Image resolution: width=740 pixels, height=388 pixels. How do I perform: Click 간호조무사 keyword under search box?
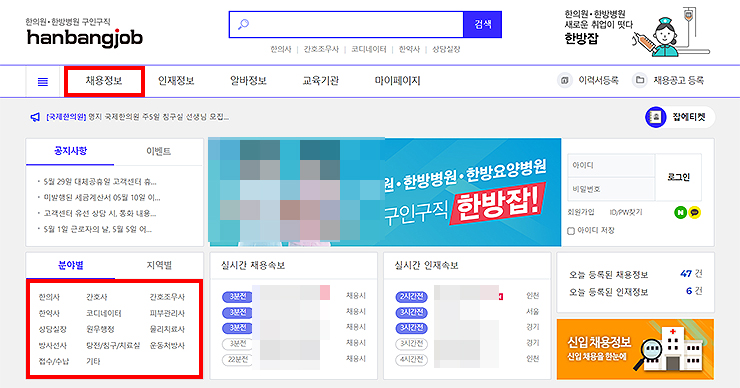tap(321, 49)
